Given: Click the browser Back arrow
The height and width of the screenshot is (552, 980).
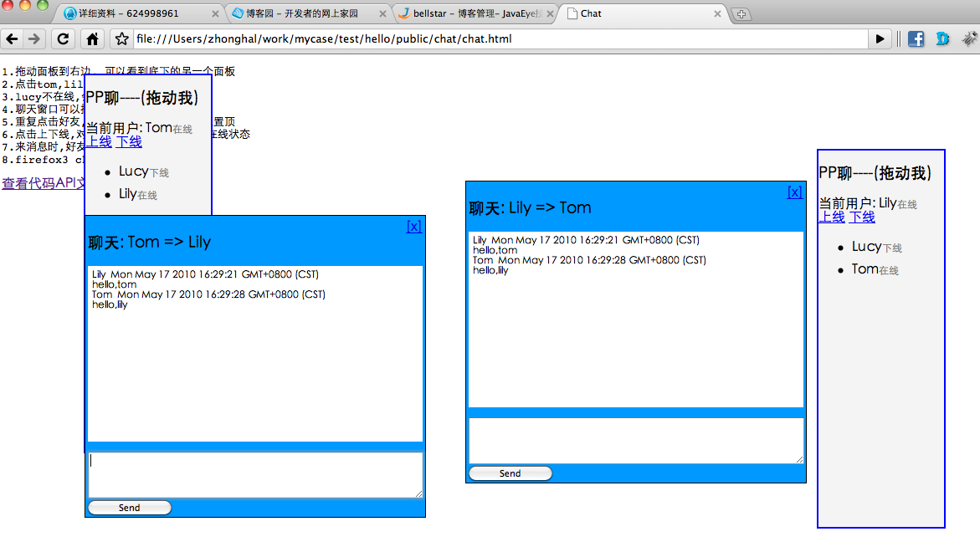Looking at the screenshot, I should (12, 38).
